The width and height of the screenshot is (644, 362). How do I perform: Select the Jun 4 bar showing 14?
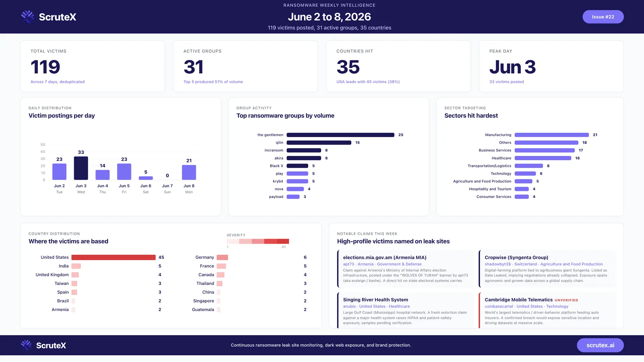pyautogui.click(x=103, y=175)
